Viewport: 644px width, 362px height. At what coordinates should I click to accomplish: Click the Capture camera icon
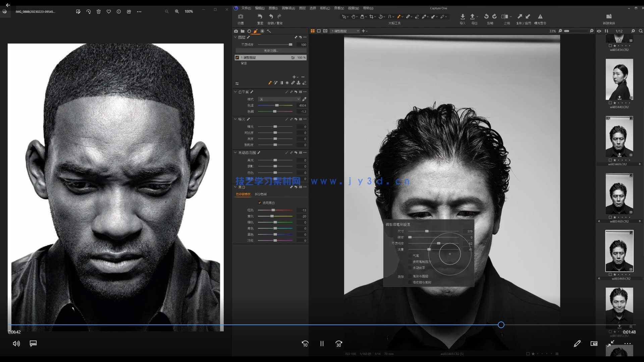[x=240, y=16]
